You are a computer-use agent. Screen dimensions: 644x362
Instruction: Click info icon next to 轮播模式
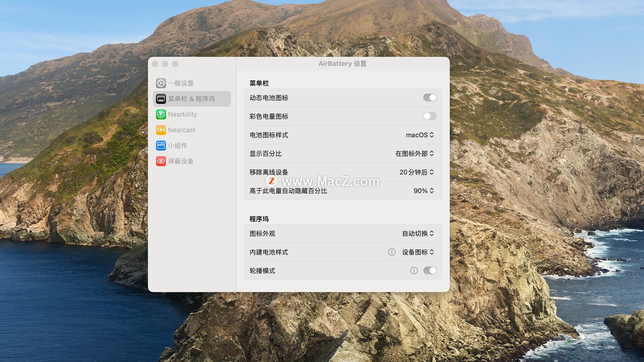click(414, 270)
